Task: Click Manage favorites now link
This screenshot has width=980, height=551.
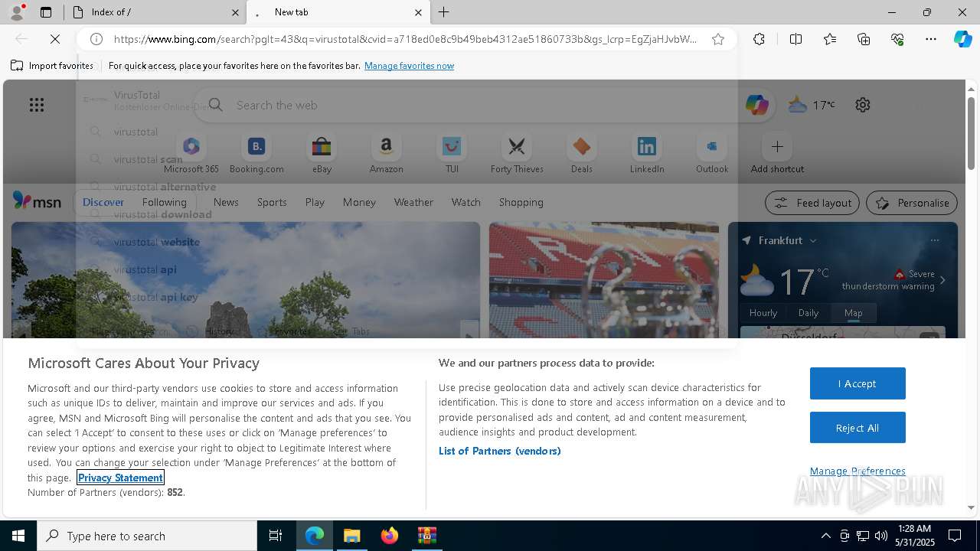Action: pyautogui.click(x=409, y=66)
